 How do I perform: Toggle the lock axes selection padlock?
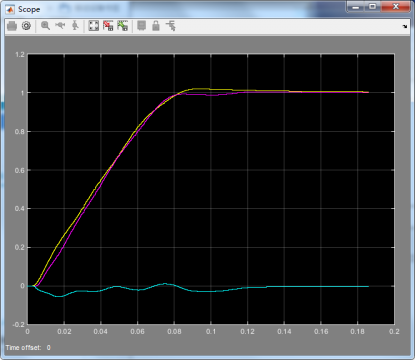click(x=156, y=26)
